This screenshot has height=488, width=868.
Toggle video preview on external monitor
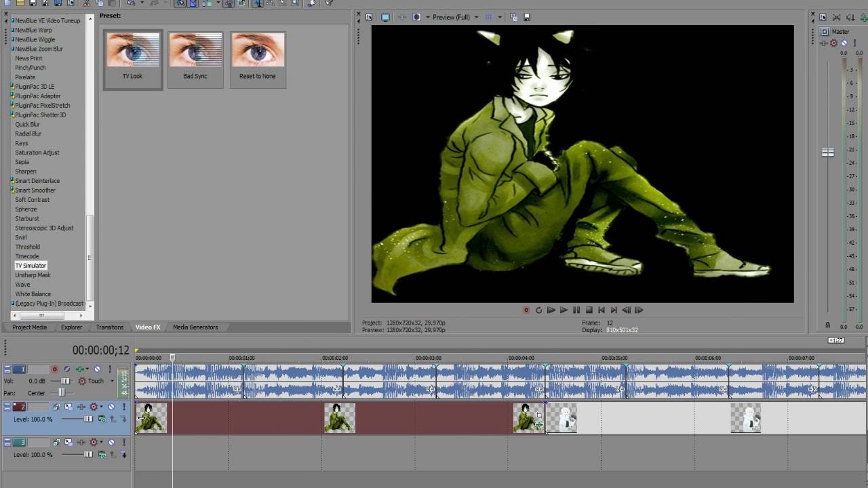[385, 17]
